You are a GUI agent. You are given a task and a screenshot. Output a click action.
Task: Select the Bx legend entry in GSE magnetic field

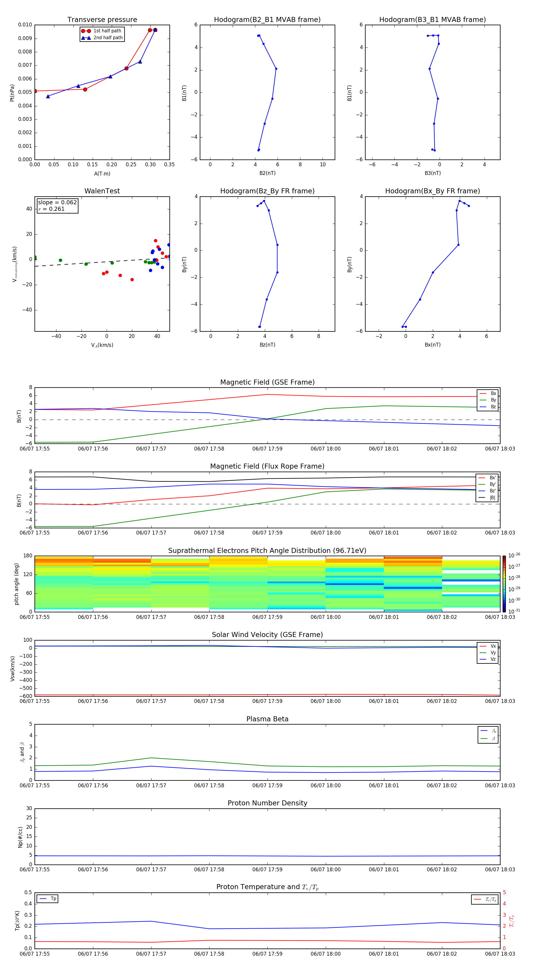[x=488, y=393]
